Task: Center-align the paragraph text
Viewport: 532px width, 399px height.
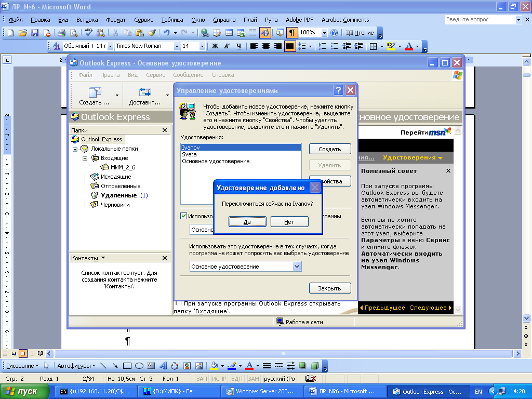Action: click(x=265, y=46)
